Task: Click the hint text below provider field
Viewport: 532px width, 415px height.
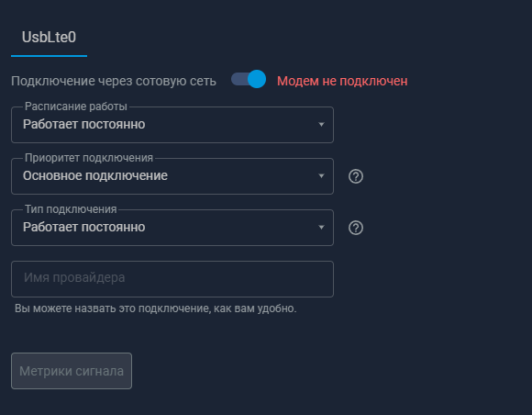Action: point(156,308)
